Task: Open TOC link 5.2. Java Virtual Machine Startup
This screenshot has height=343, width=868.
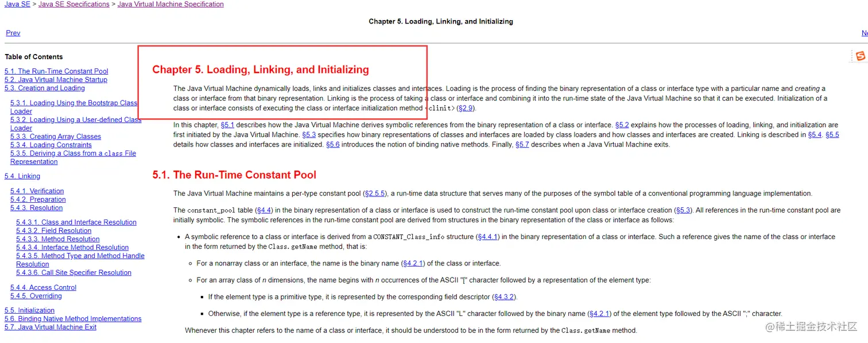Action: pos(56,80)
